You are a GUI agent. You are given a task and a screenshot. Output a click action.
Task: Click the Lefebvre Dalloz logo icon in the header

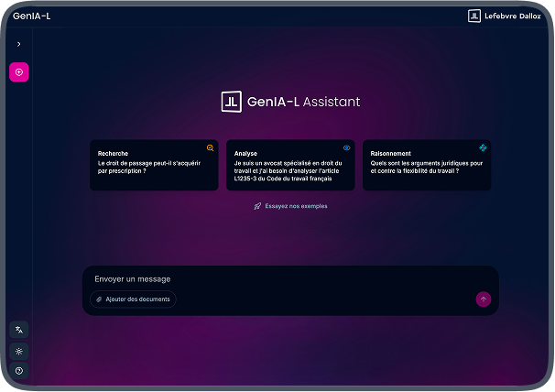pos(474,16)
